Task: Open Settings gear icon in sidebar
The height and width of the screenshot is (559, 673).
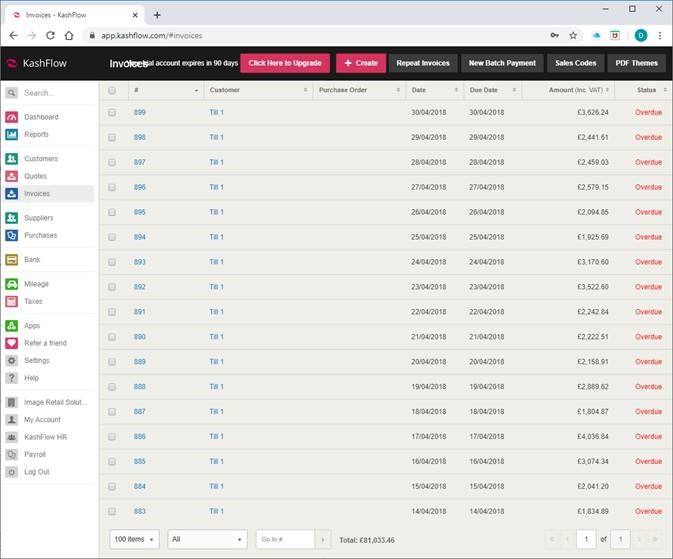Action: 12,360
